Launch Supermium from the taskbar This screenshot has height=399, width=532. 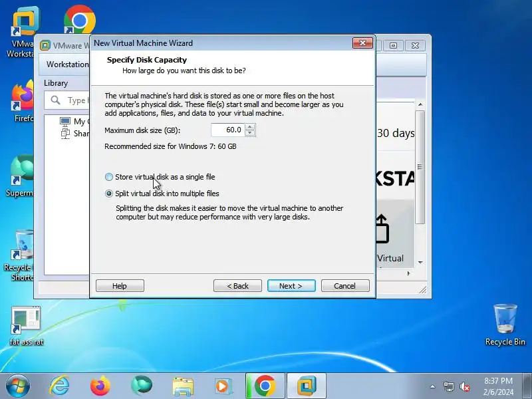142,386
